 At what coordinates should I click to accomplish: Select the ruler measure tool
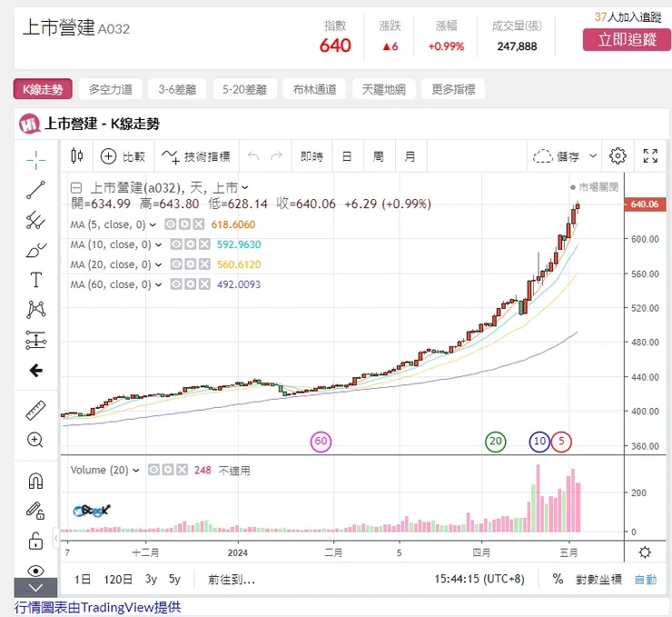(x=36, y=410)
